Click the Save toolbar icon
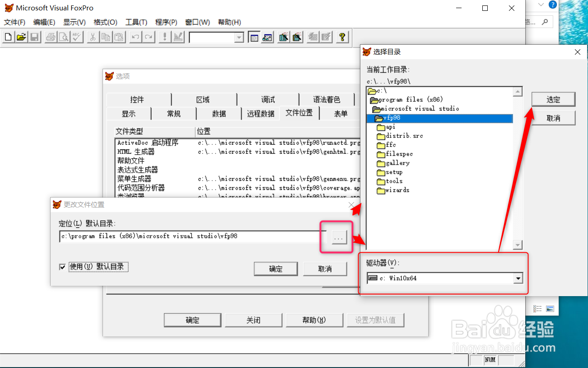The image size is (588, 368). tap(34, 37)
